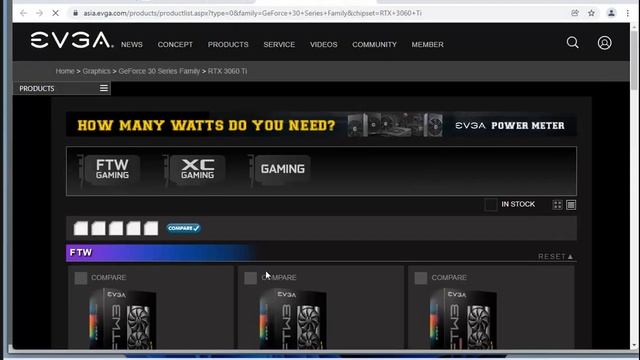Viewport: 640px width, 360px height.
Task: Switch to list view layout icon
Action: click(x=571, y=205)
